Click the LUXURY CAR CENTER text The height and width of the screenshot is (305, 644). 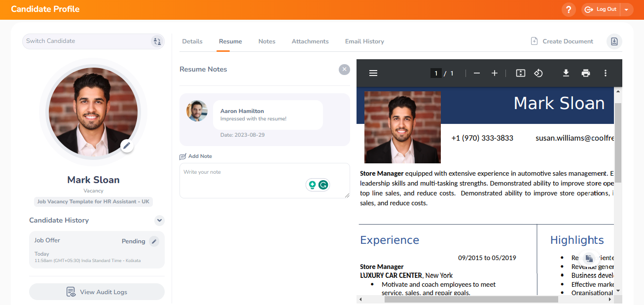391,275
